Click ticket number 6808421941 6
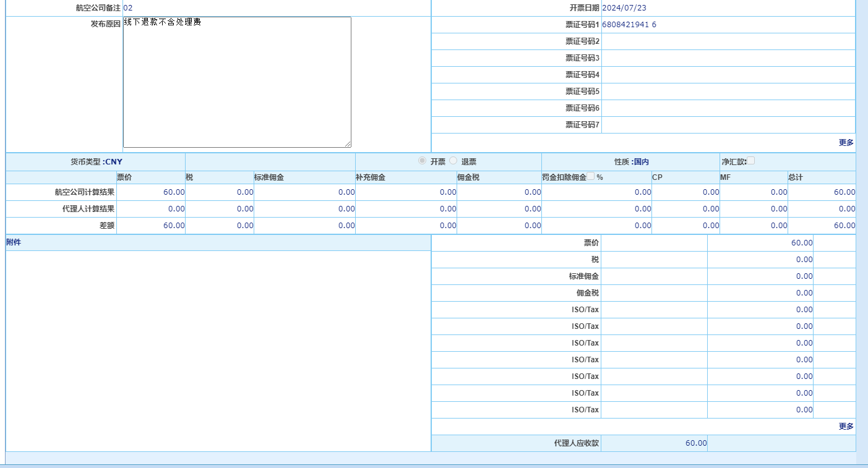Screen dimensions: 868x468 (629, 25)
